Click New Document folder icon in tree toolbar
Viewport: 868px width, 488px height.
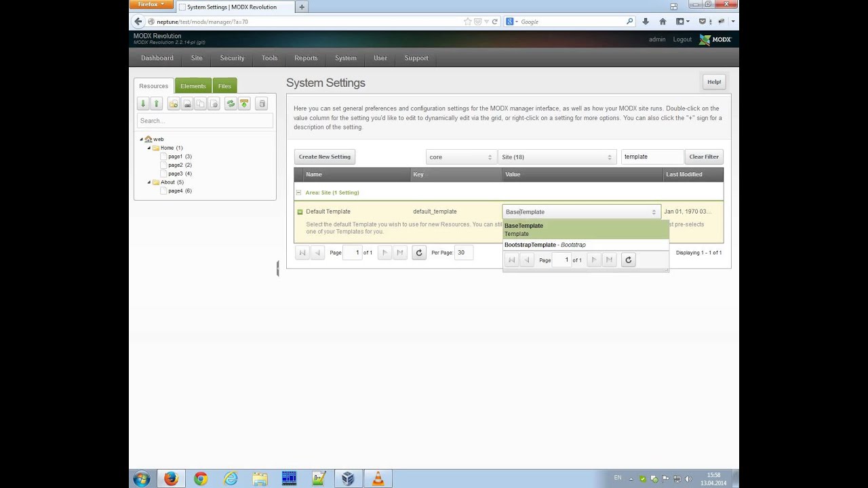pyautogui.click(x=174, y=104)
